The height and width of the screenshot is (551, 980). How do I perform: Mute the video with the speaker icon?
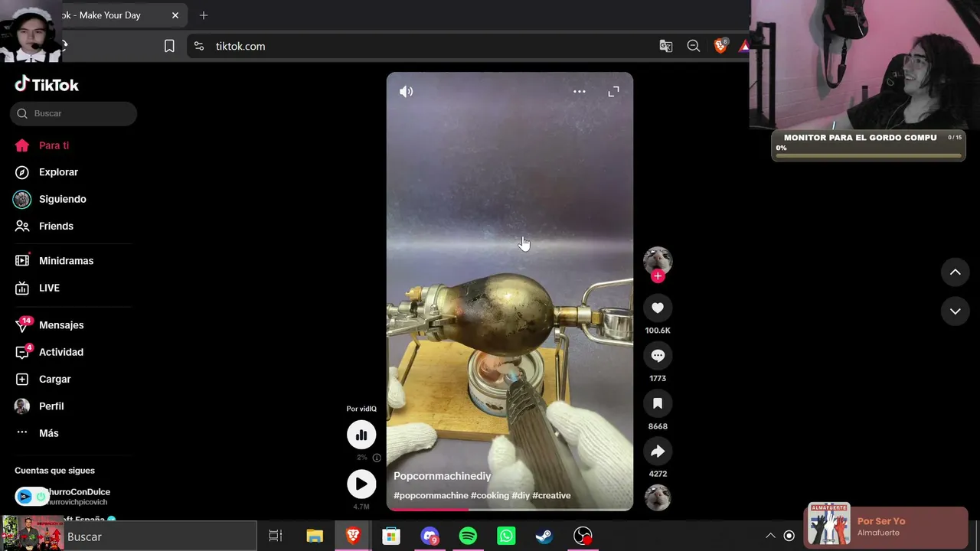coord(406,92)
